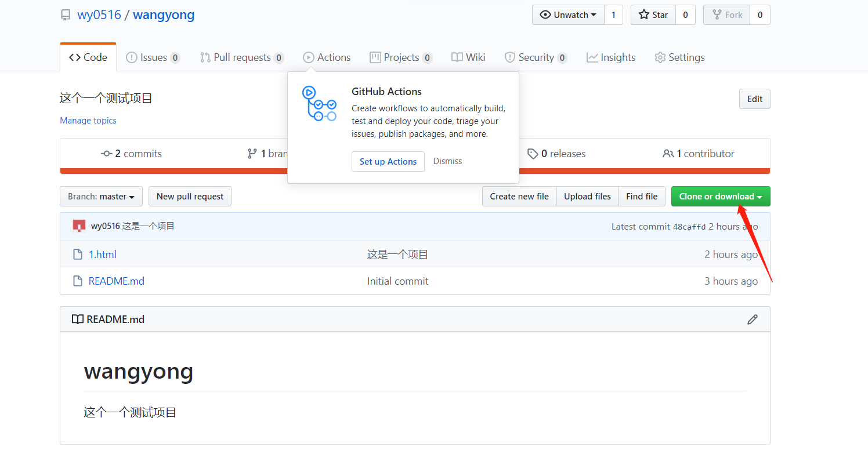Screen dimensions: 868x454
Task: Click Edit to change repository description
Action: coord(755,99)
